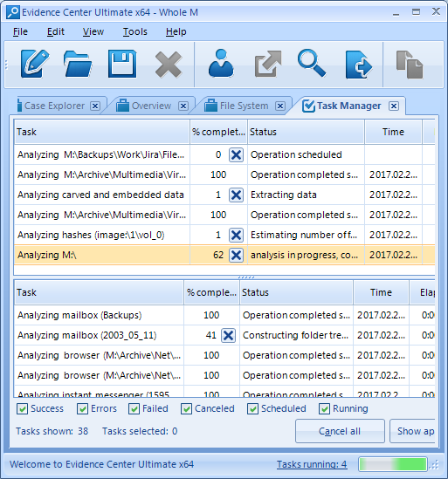Click the toolbar drag handle grip
This screenshot has width=448, height=479.
point(6,65)
